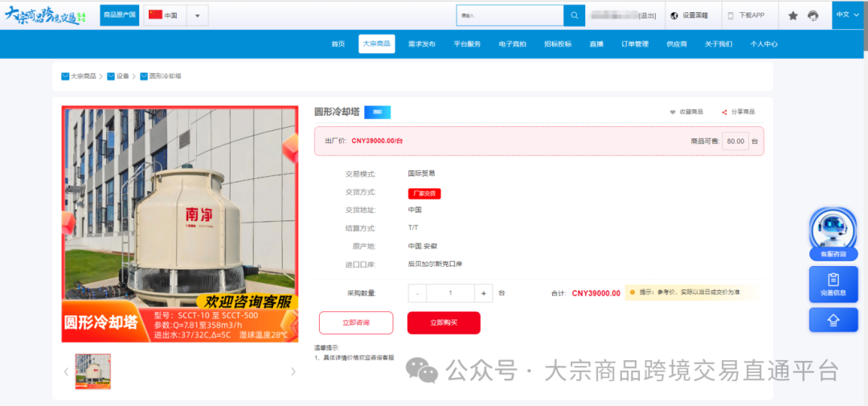Click the 收藏商品 heart icon
Screen dimensions: 868x406
pos(673,112)
